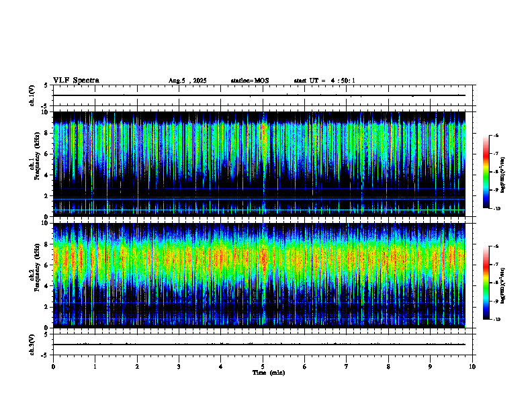Click the ch.2 PSD color scale bar

click(x=486, y=283)
